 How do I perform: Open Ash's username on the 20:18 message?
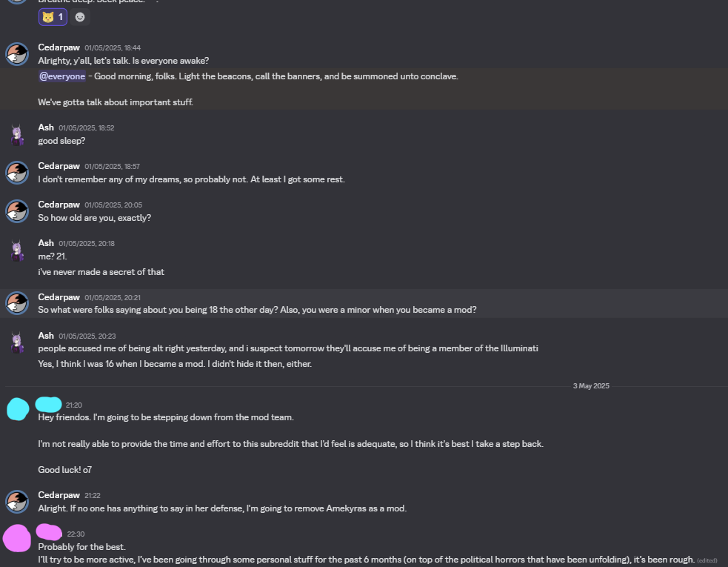pos(46,243)
